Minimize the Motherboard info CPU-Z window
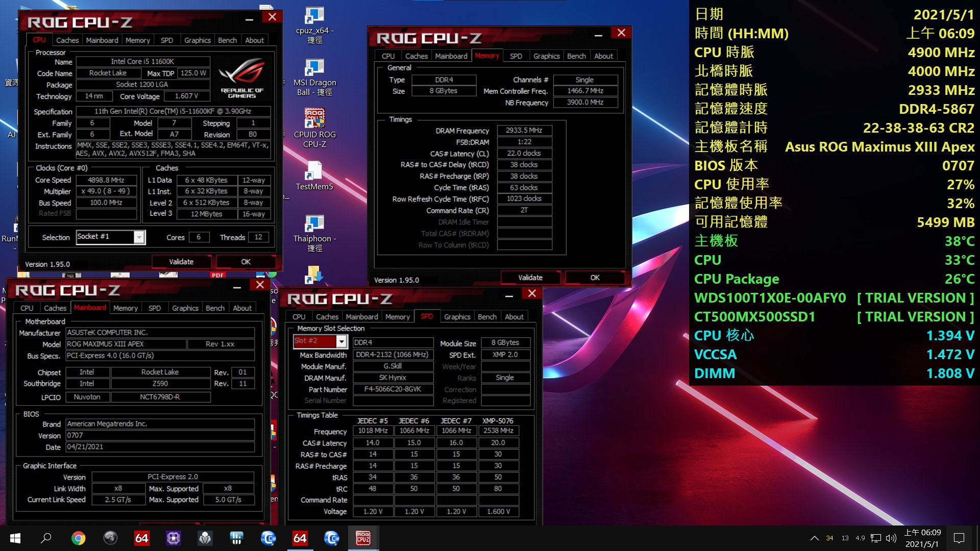The width and height of the screenshot is (980, 551). coord(237,287)
